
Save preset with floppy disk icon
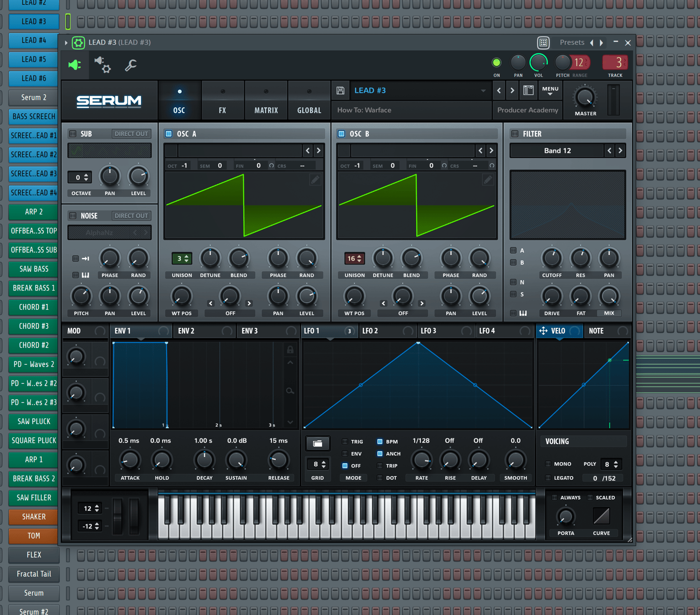pos(341,91)
